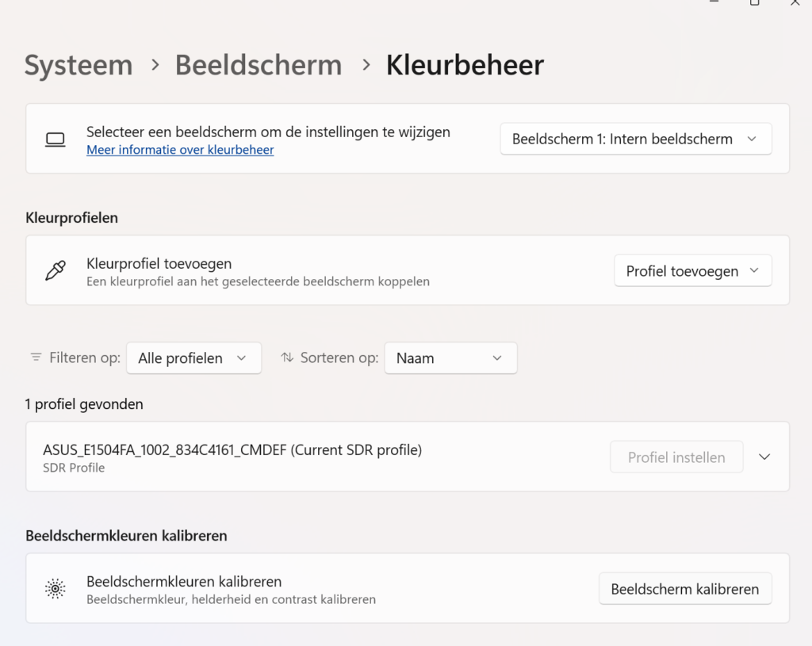This screenshot has width=812, height=646.
Task: Open Meer informatie over kleurbeheer link
Action: (180, 150)
